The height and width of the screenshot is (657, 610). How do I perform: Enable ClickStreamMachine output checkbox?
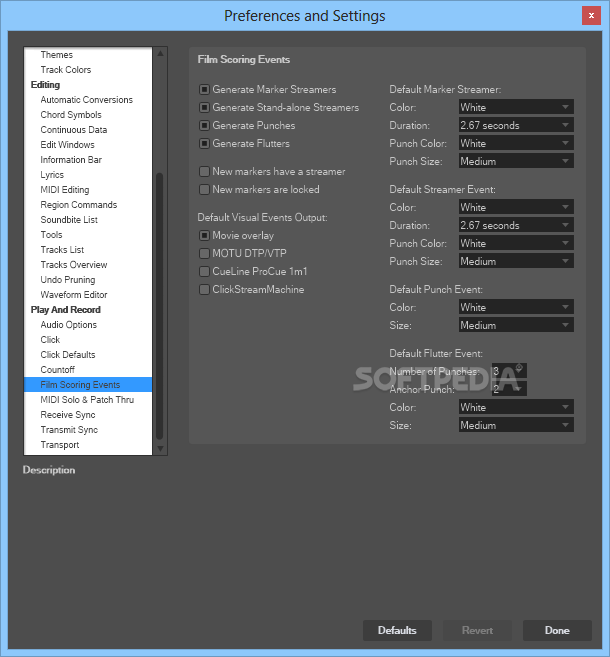click(204, 290)
